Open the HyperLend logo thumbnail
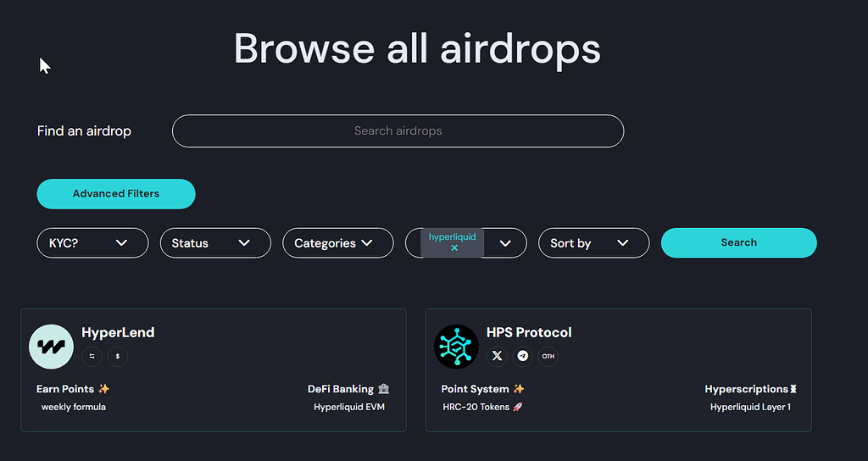The height and width of the screenshot is (461, 868). coord(51,347)
